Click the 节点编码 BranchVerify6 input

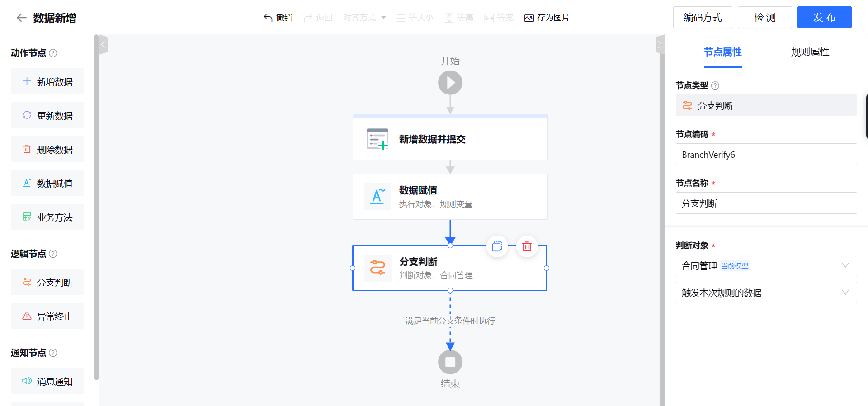click(766, 154)
